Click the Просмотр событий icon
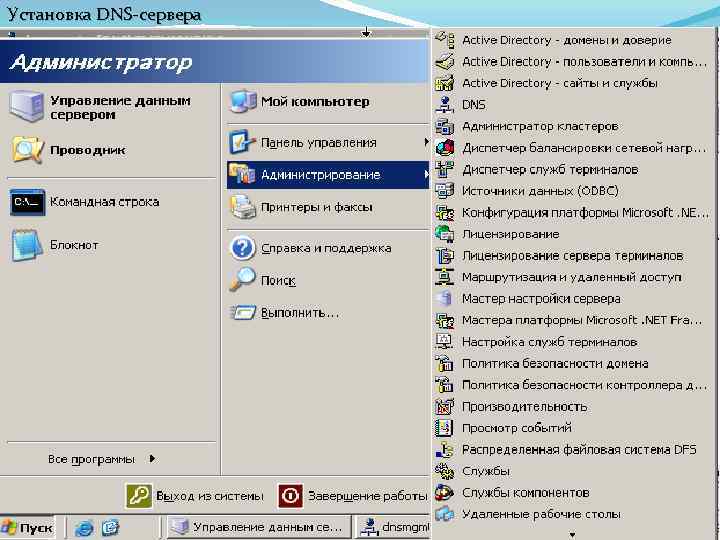The height and width of the screenshot is (540, 720). click(x=444, y=428)
